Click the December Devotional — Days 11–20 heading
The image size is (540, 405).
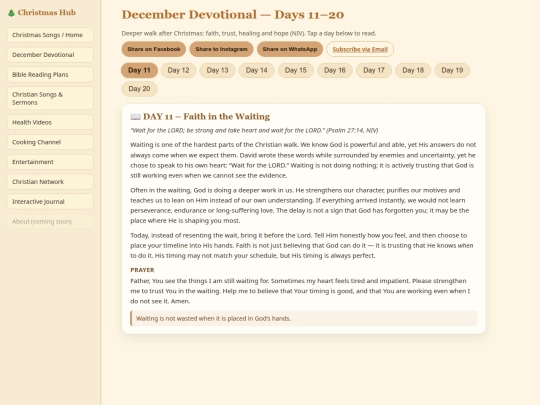tap(232, 15)
